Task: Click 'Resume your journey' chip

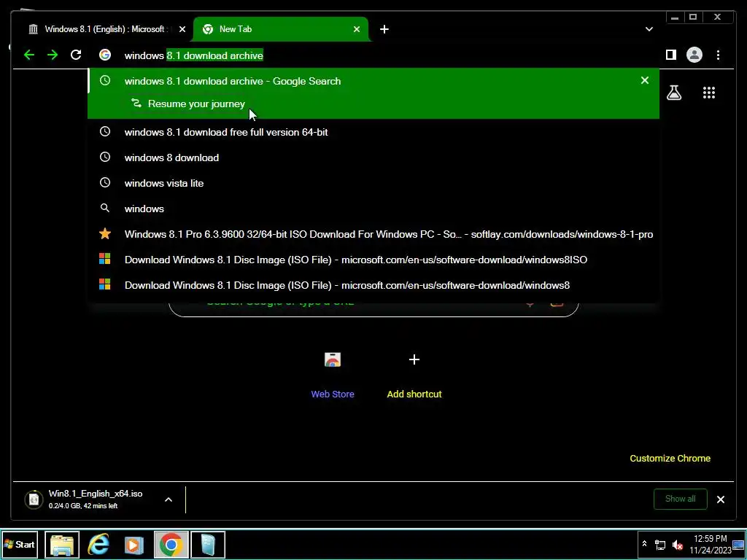Action: (x=188, y=104)
